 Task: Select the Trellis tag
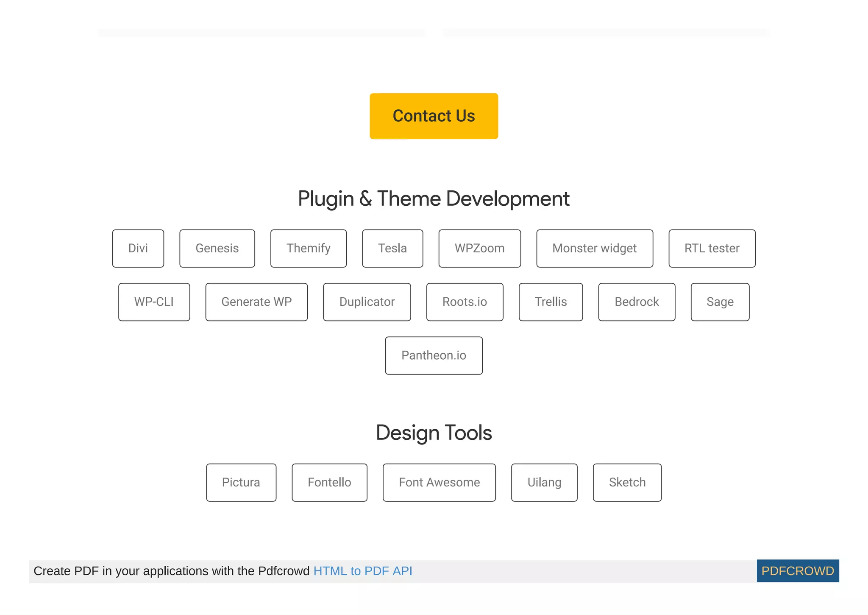[x=551, y=302]
